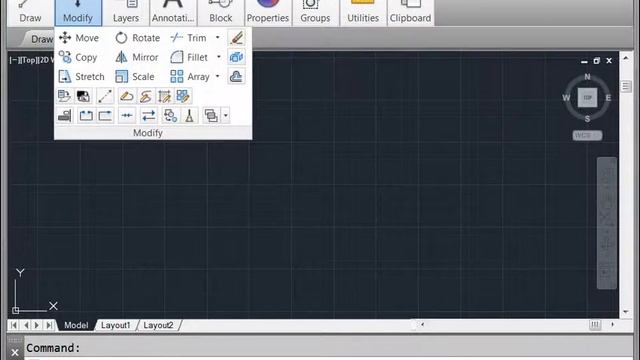Open the Properties ribbon panel
The height and width of the screenshot is (360, 640).
point(268,12)
